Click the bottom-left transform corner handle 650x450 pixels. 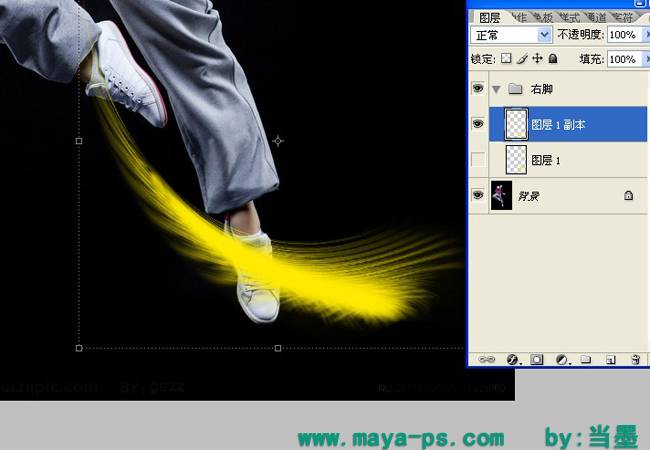79,348
